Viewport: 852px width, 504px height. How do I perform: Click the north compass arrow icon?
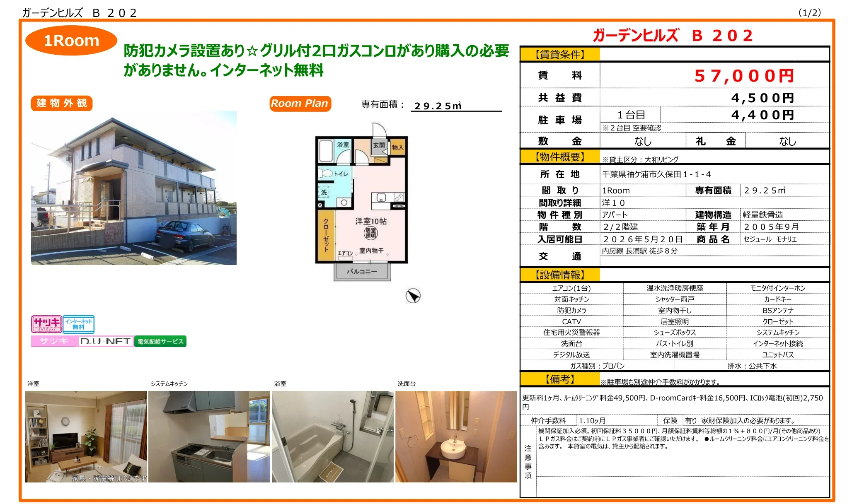click(413, 296)
